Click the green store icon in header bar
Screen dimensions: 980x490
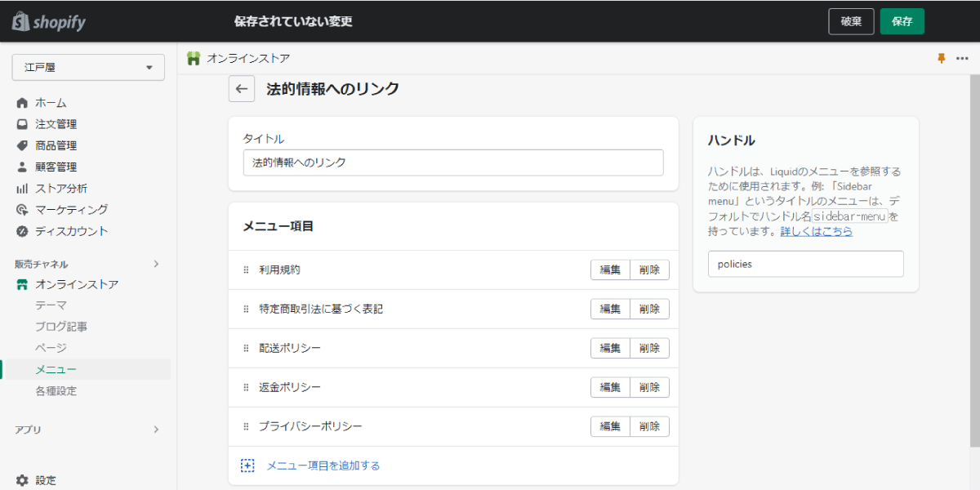(194, 59)
